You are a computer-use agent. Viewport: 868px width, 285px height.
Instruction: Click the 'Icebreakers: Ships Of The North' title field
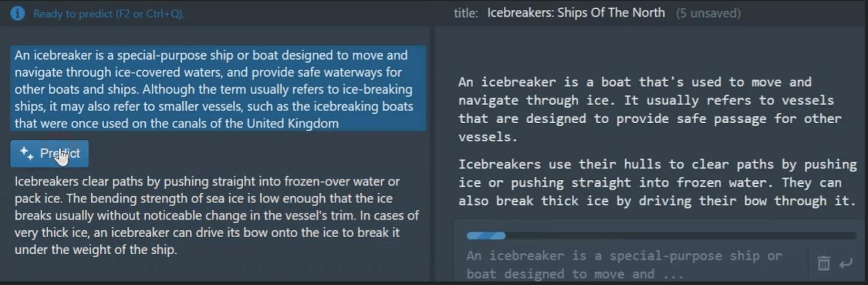pos(576,13)
